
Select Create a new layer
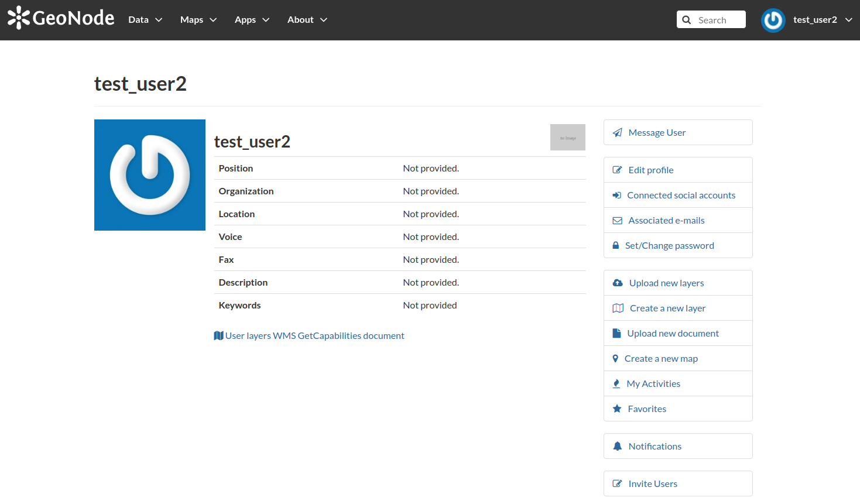click(678, 308)
